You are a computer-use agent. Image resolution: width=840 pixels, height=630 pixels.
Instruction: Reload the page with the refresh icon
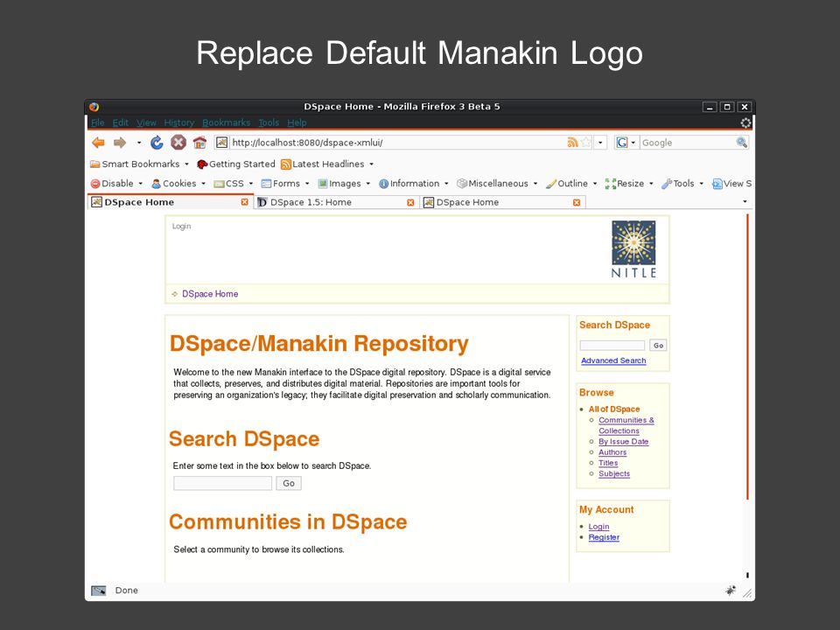click(x=157, y=143)
